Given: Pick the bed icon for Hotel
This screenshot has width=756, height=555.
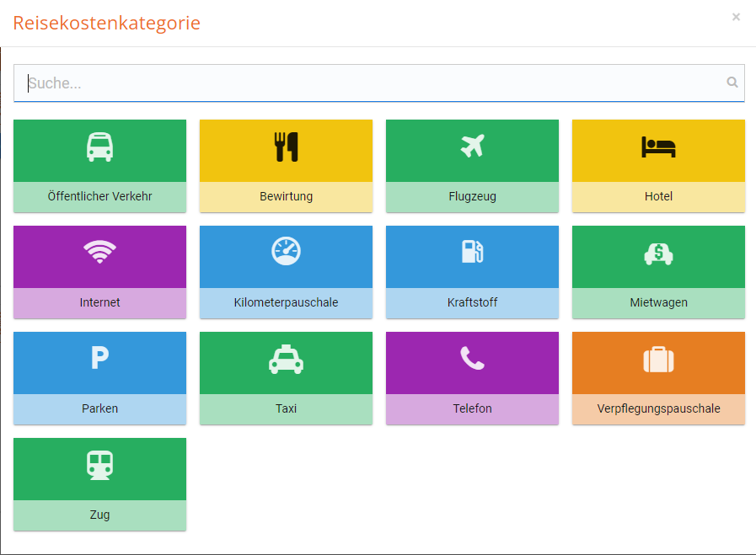Looking at the screenshot, I should pos(658,147).
